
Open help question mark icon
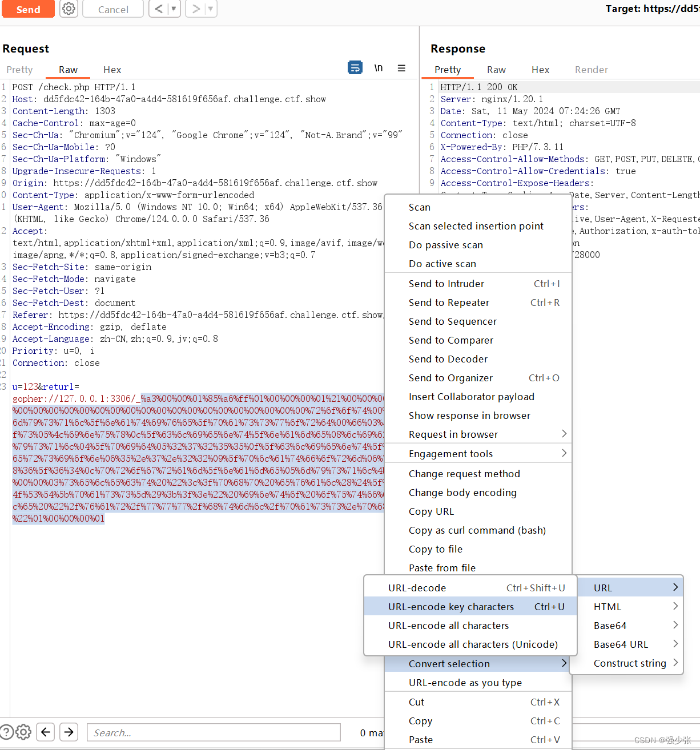6,732
